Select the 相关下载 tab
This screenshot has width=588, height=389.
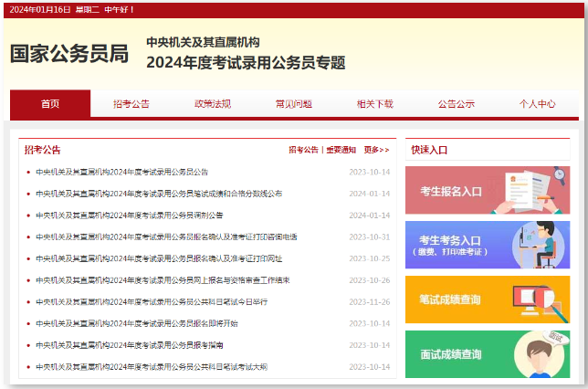coord(375,104)
